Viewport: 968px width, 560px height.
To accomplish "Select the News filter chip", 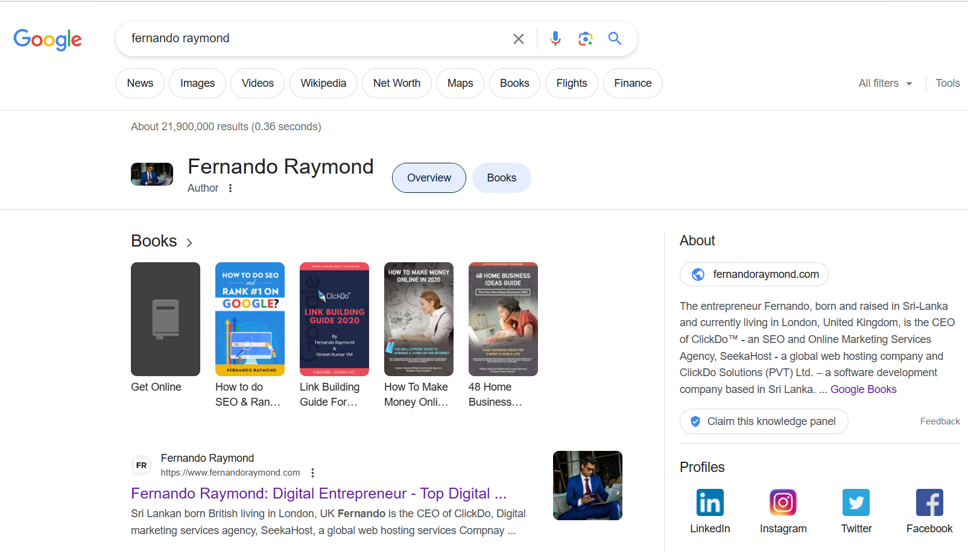I will [x=140, y=83].
